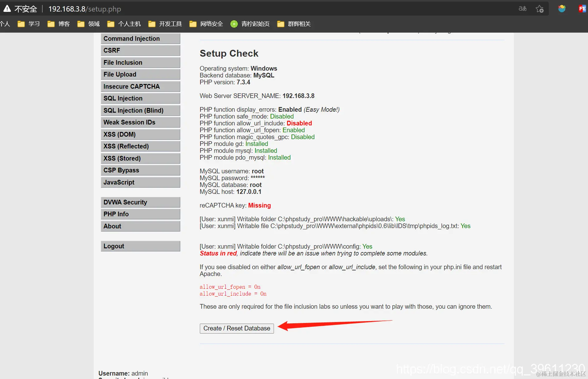The width and height of the screenshot is (588, 379).
Task: Navigate to XSS (Reflected)
Action: 140,146
